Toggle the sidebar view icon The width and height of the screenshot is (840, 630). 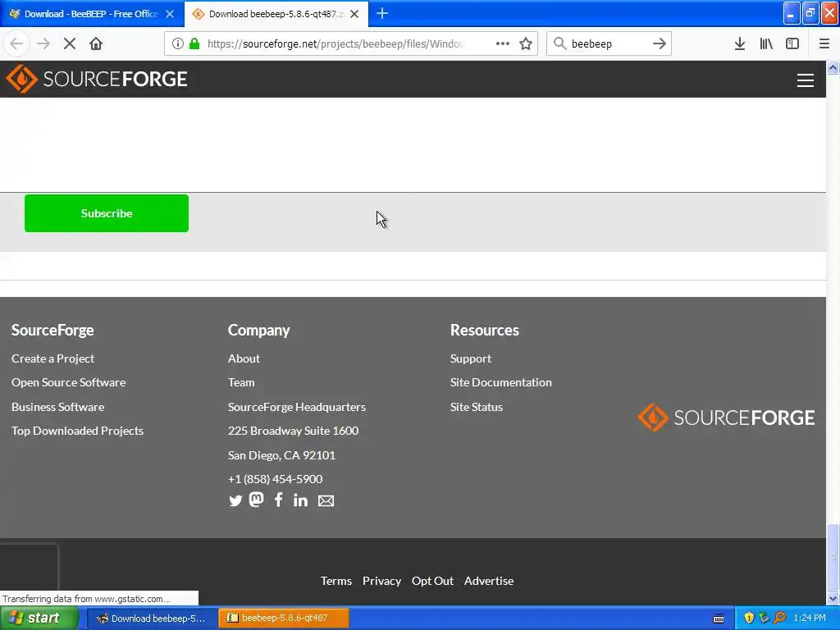[x=792, y=43]
